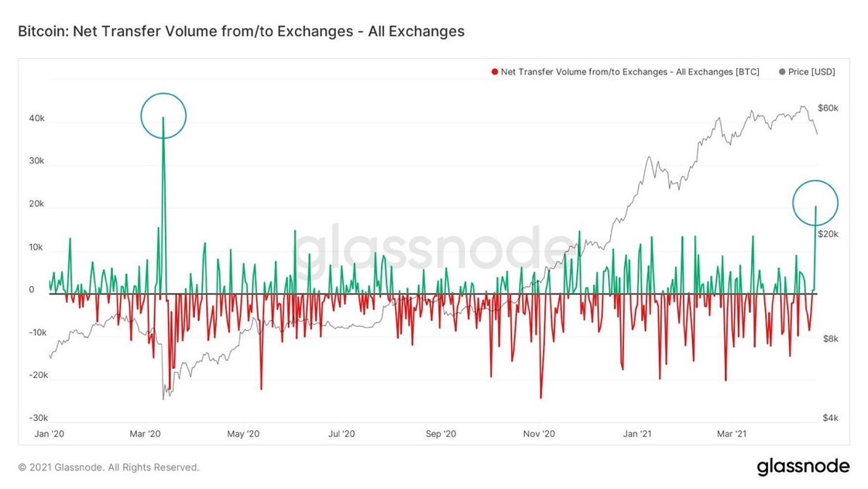This screenshot has height=489, width=868.
Task: Click the 0 baseline label on left axis
Action: coord(32,290)
